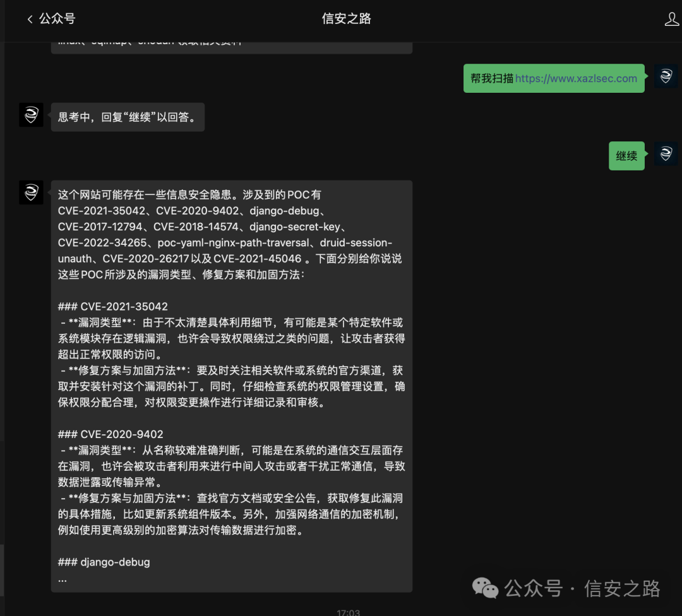Click the 帮我扫描 text in green bubble
Image resolution: width=682 pixels, height=616 pixels.
[492, 79]
